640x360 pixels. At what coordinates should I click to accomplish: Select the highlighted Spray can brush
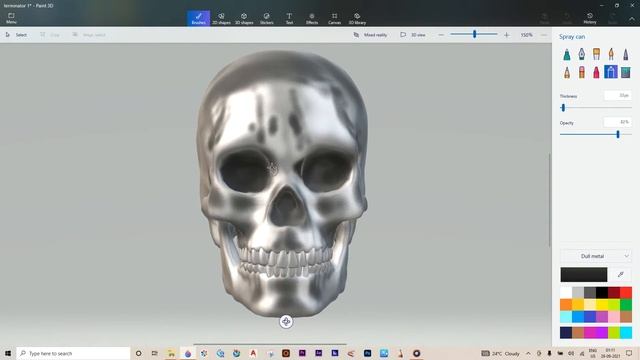coord(611,72)
